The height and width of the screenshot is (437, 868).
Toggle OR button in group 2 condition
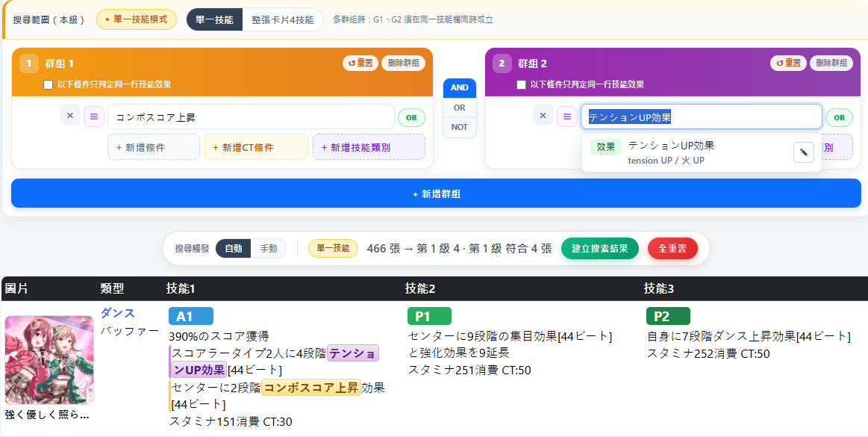[839, 117]
